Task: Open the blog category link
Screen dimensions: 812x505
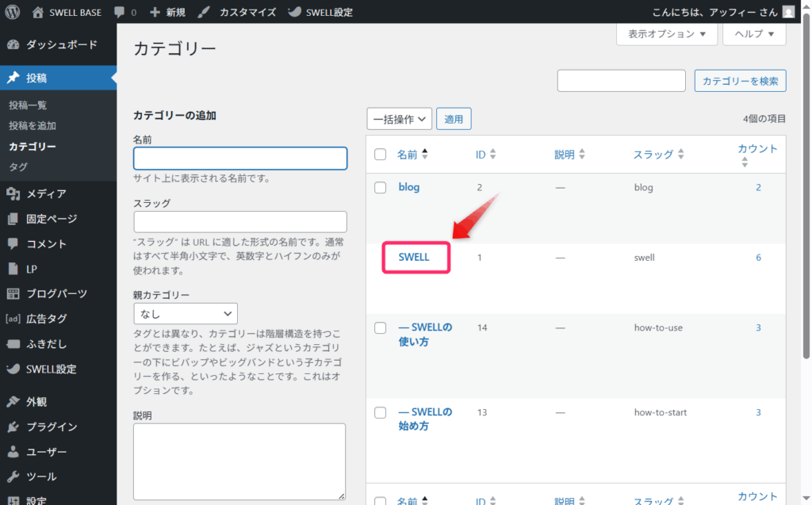Action: [408, 187]
